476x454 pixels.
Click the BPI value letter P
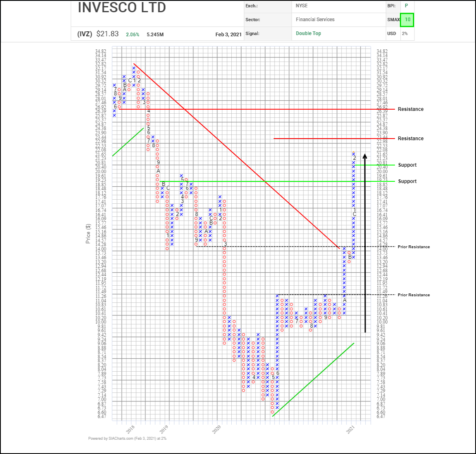point(406,6)
